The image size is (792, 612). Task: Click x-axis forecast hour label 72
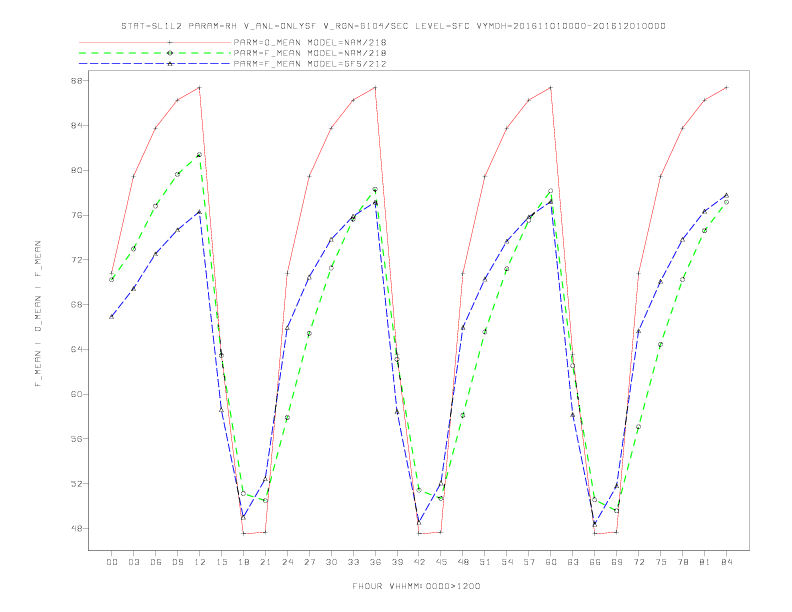click(639, 562)
